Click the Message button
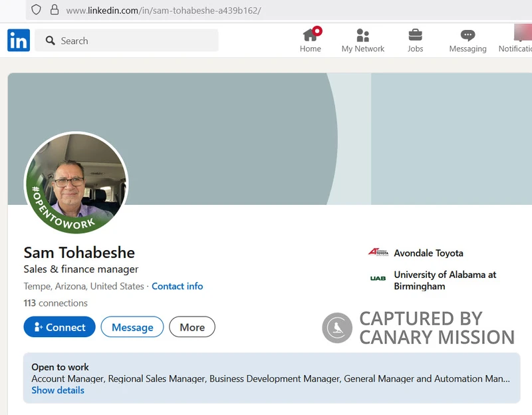 132,327
